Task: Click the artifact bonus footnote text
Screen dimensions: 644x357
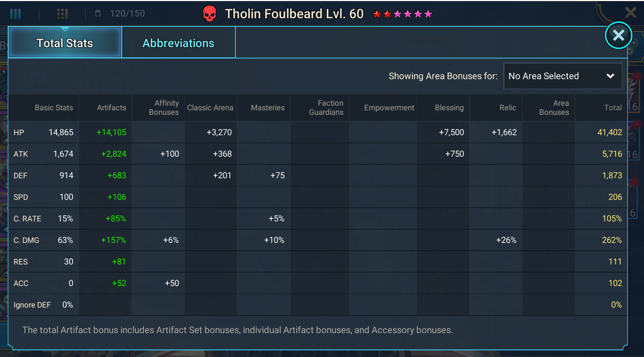Action: point(238,330)
